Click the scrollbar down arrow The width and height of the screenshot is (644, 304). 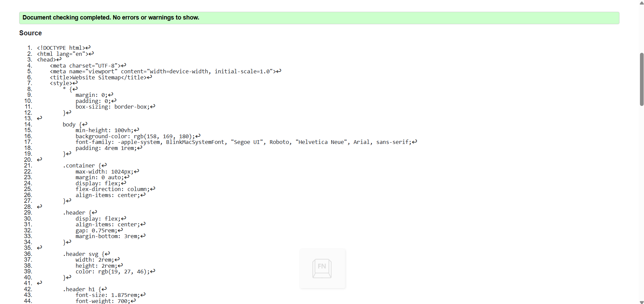pyautogui.click(x=641, y=302)
